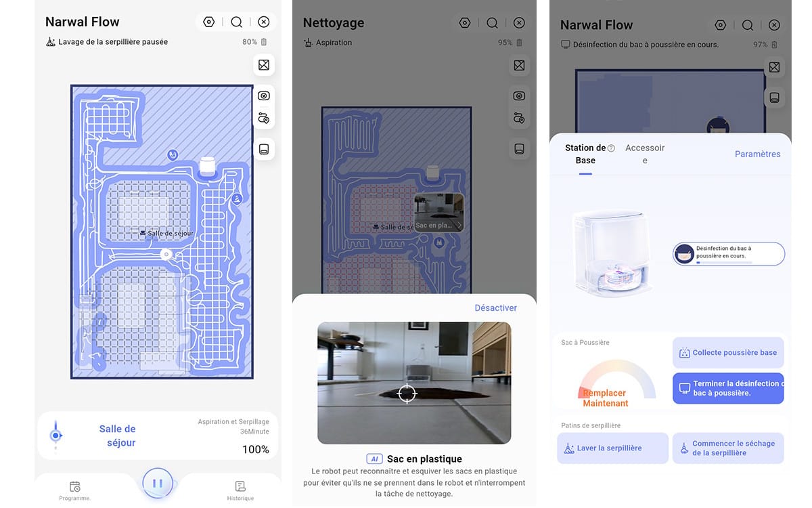Open hexagon settings on the Nettoyage screen
Viewport: 812px width, 508px height.
(465, 22)
